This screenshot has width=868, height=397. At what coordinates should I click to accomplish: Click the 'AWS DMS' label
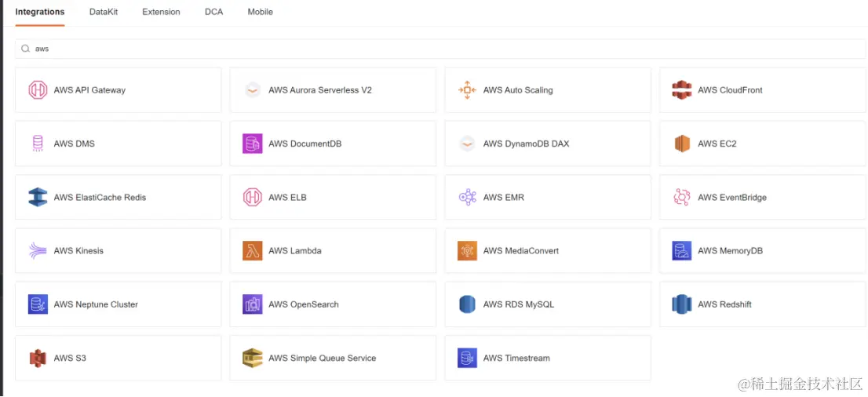coord(75,144)
